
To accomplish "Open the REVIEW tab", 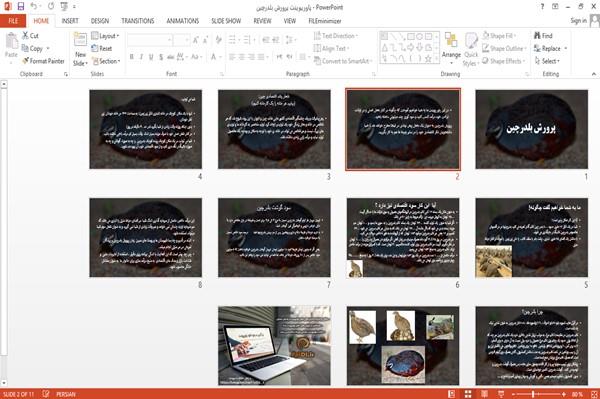I will pos(262,21).
